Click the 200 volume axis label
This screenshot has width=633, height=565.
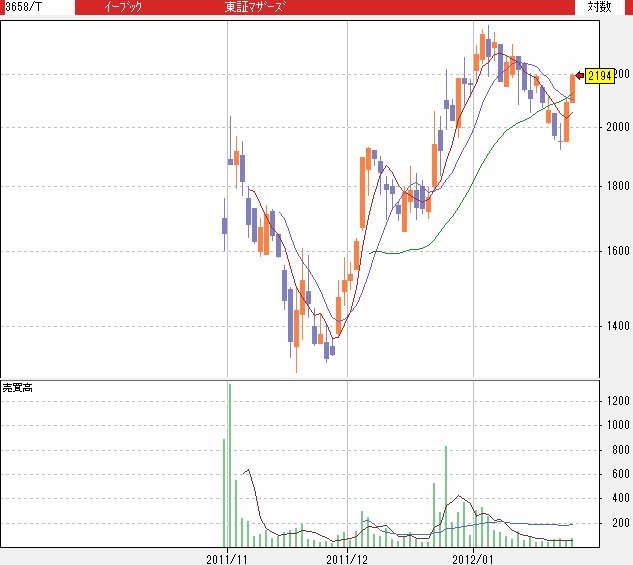click(x=621, y=523)
